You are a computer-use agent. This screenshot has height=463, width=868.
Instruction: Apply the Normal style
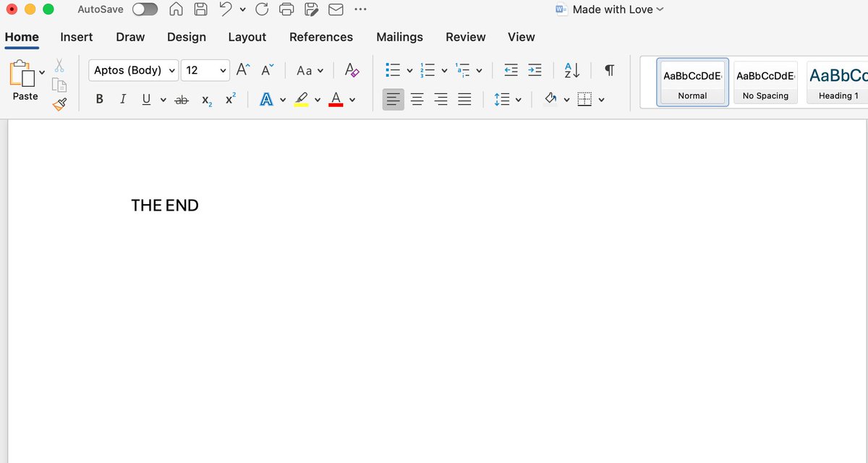pos(692,82)
